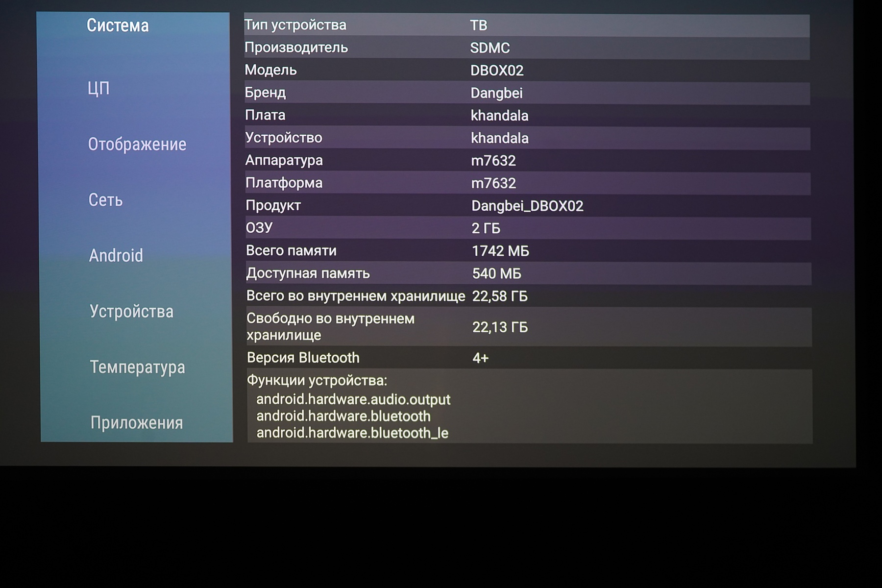Select khandala in the Плата row

tap(500, 116)
